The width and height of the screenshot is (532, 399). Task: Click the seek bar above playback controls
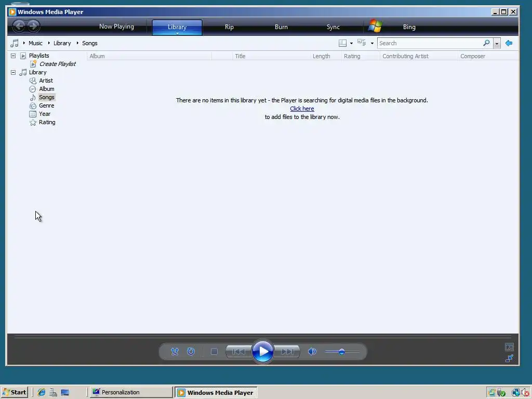coord(263,337)
